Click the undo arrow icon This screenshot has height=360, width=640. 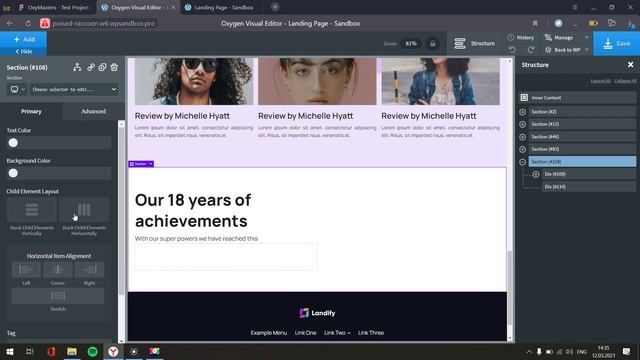[512, 50]
